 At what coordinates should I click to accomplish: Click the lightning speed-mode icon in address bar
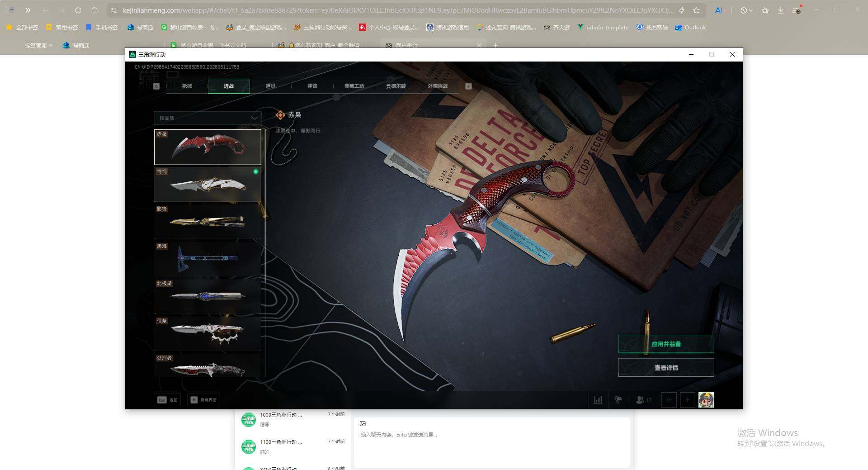pyautogui.click(x=682, y=10)
